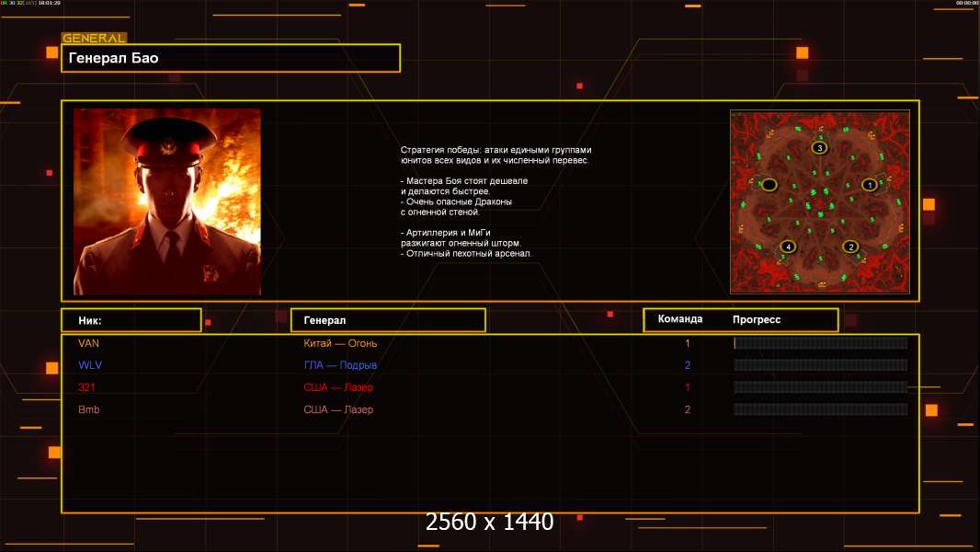Click 321's loading progress bar
The width and height of the screenshot is (980, 552).
click(821, 387)
